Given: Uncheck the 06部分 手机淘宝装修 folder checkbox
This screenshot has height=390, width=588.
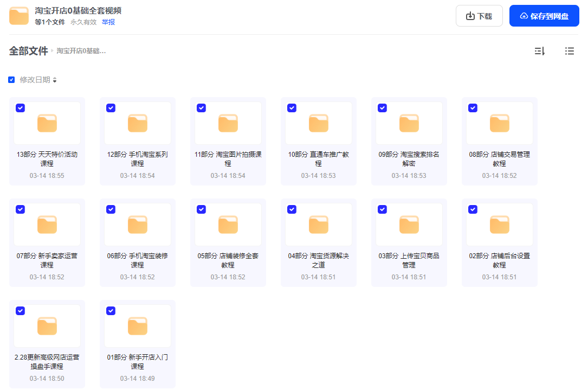Looking at the screenshot, I should pos(111,209).
